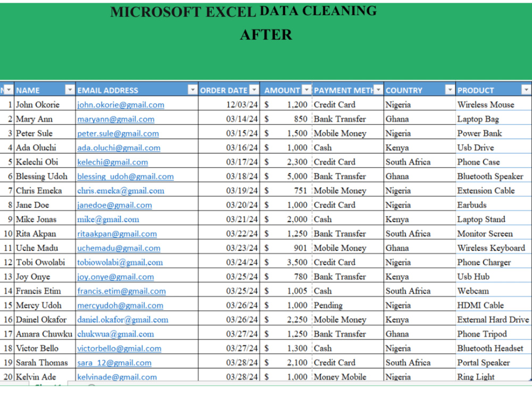Click the mercyudoh@gmail.com email link
The height and width of the screenshot is (399, 532).
(120, 305)
